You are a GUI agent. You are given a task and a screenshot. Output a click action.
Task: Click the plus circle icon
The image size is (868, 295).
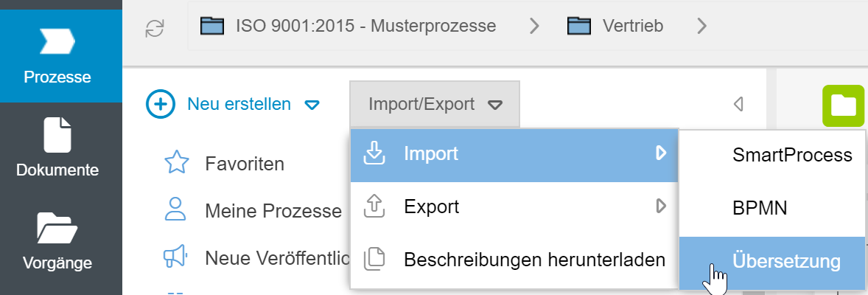point(161,105)
